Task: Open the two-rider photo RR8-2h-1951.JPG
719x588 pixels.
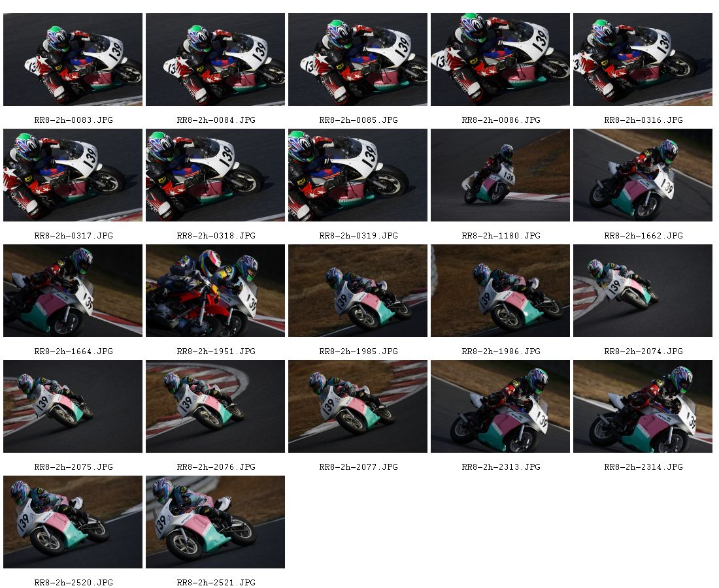Action: click(216, 291)
